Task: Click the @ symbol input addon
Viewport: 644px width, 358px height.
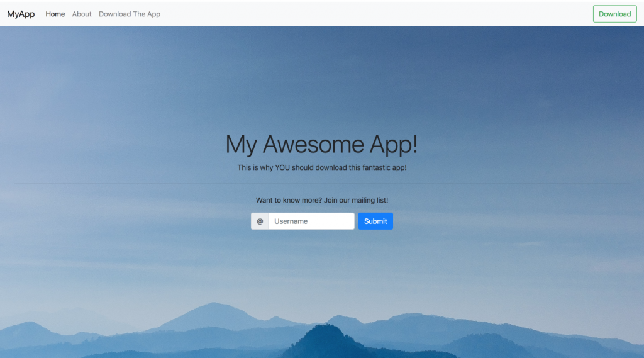Action: coord(260,221)
